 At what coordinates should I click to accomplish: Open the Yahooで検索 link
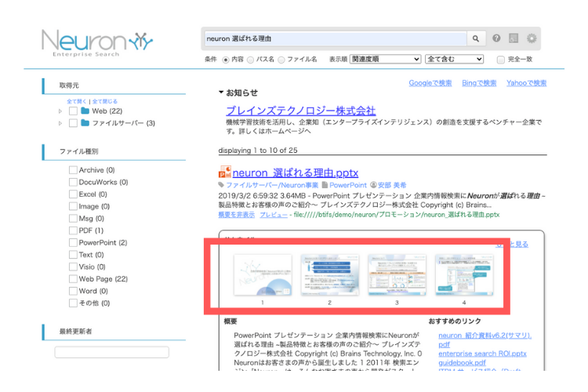(527, 83)
